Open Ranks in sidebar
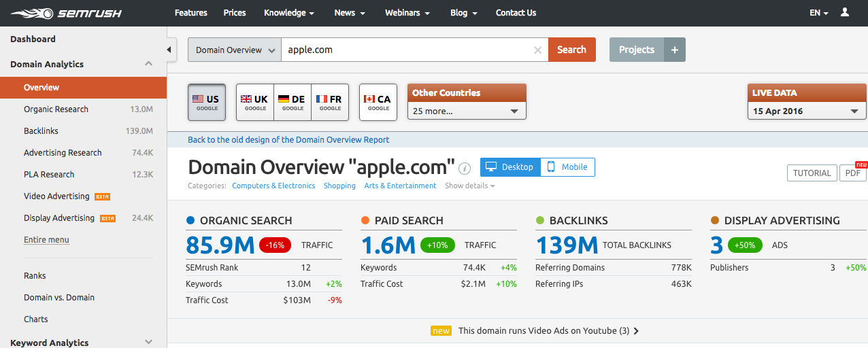 click(x=35, y=276)
